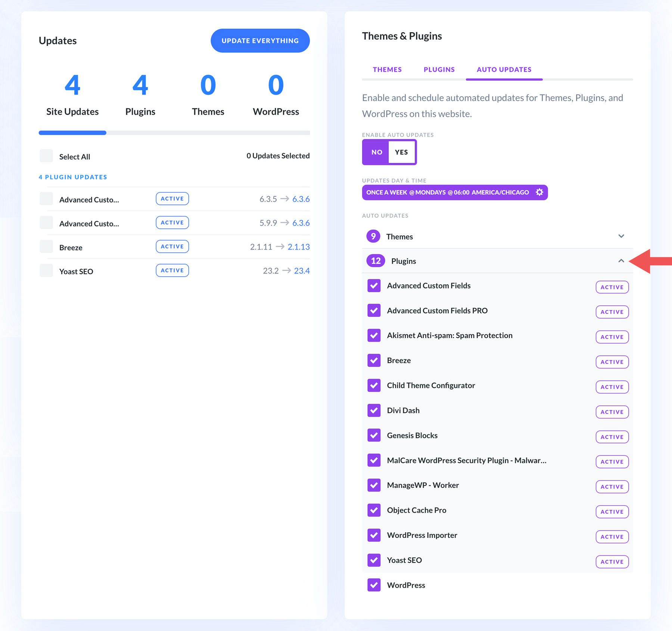
Task: Click the ACTIVE badge next to Genesis Blocks
Action: tap(612, 436)
